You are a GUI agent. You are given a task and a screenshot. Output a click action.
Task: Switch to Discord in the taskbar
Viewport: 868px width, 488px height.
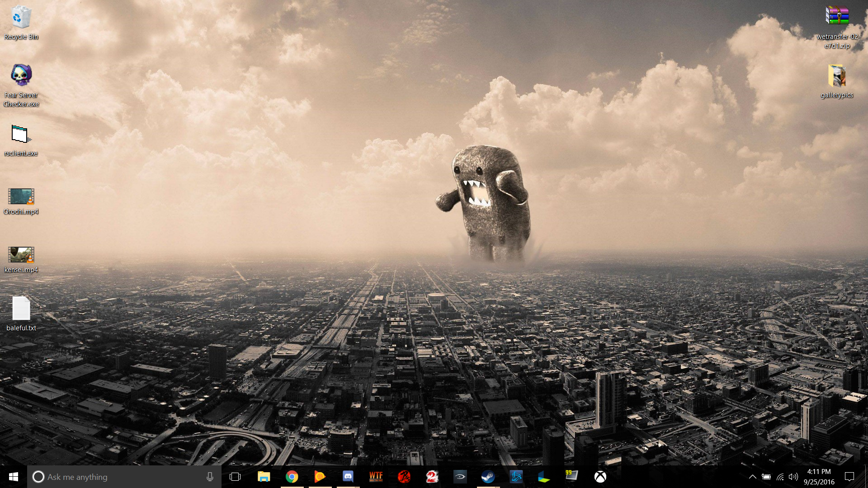pyautogui.click(x=348, y=477)
